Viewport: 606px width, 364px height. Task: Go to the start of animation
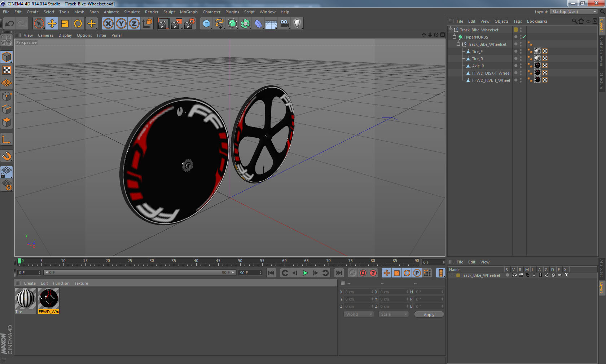tap(271, 273)
